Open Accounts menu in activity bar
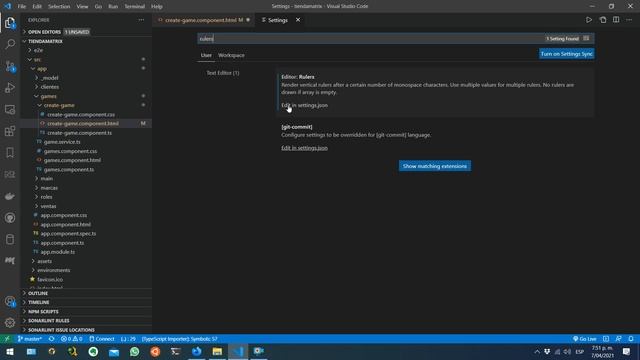 (10, 301)
